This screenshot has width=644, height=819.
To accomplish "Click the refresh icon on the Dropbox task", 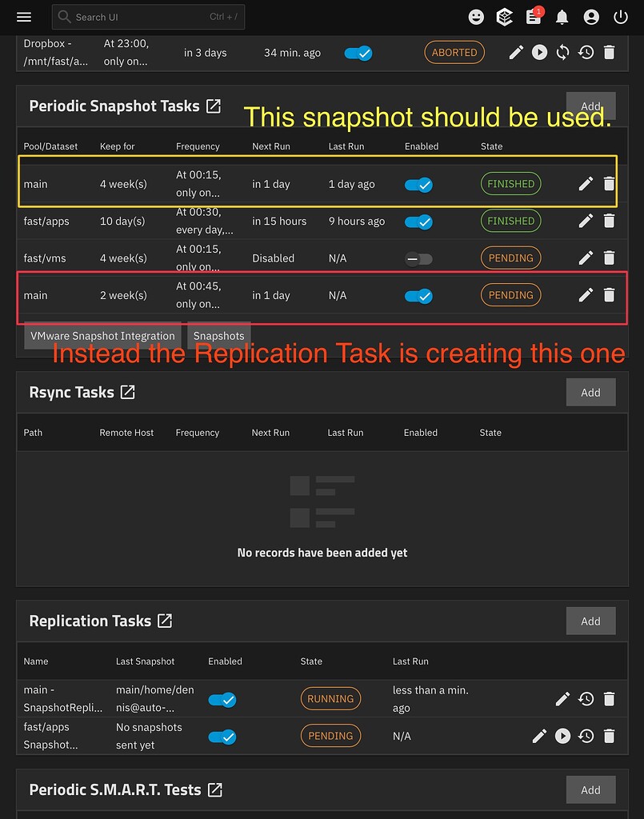I will pyautogui.click(x=562, y=52).
